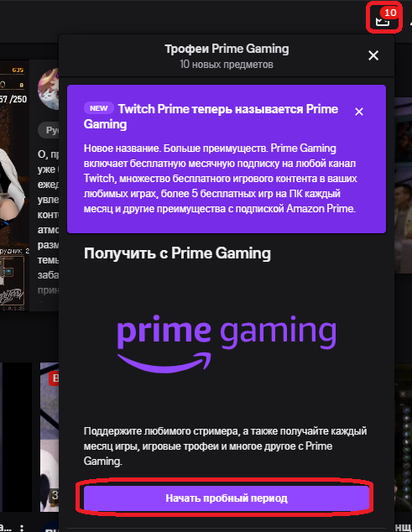Open the streamer's round anime avatar
412x532 pixels.
[x=48, y=89]
